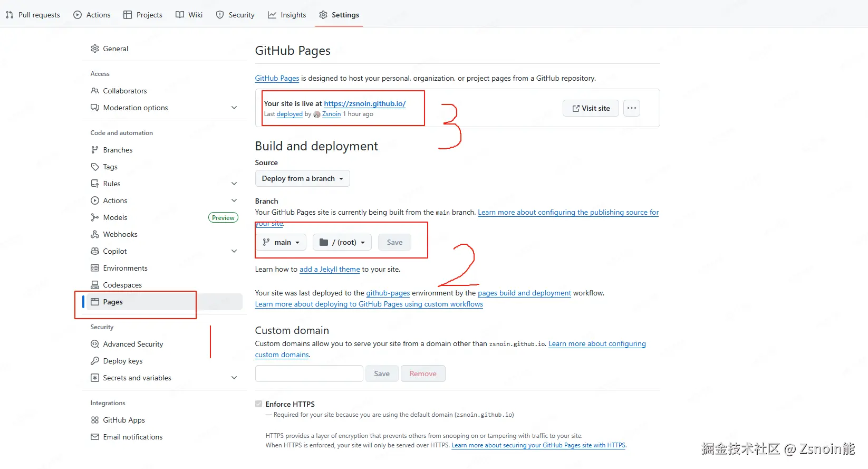Click the Rules icon in sidebar
The width and height of the screenshot is (868, 469).
(x=95, y=184)
